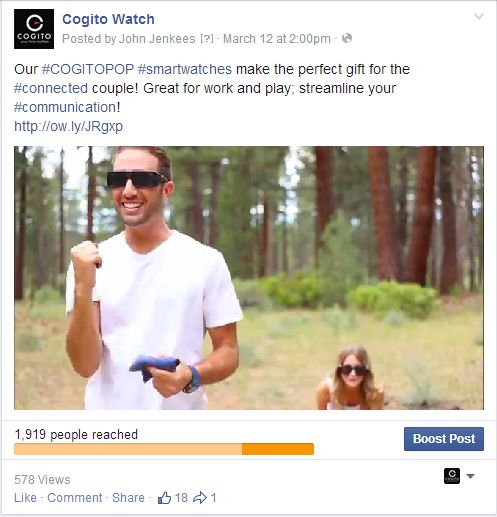The height and width of the screenshot is (517, 497).
Task: Open the Cogito Watch page name link
Action: pos(108,19)
